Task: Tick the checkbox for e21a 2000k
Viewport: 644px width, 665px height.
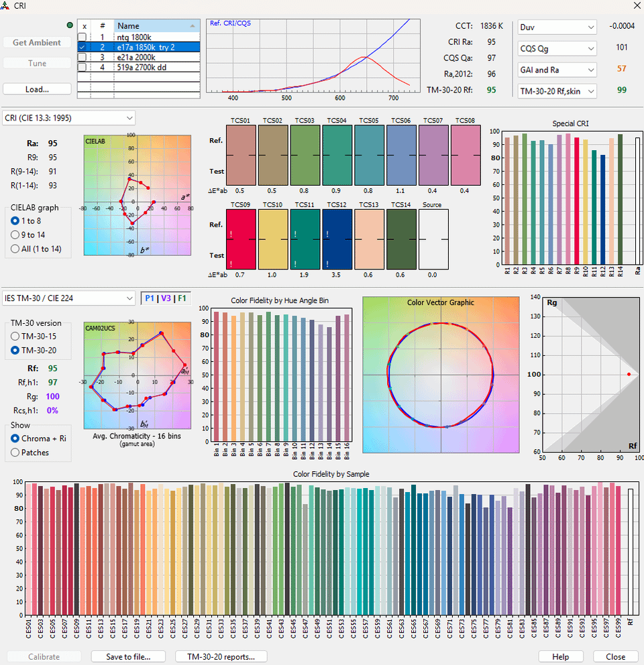Action: coord(82,57)
